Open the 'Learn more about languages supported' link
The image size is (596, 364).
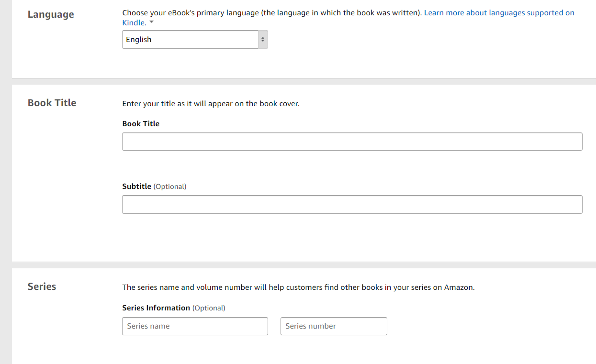pyautogui.click(x=499, y=13)
